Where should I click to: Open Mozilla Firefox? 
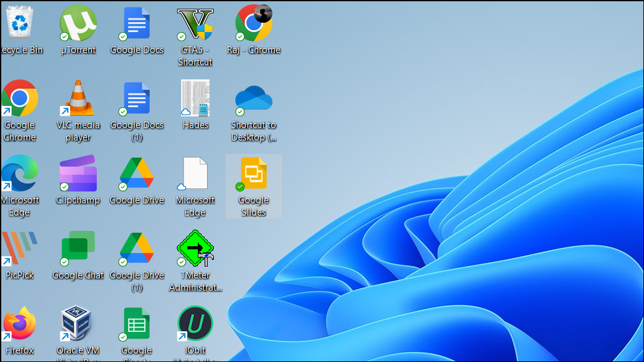(20, 323)
